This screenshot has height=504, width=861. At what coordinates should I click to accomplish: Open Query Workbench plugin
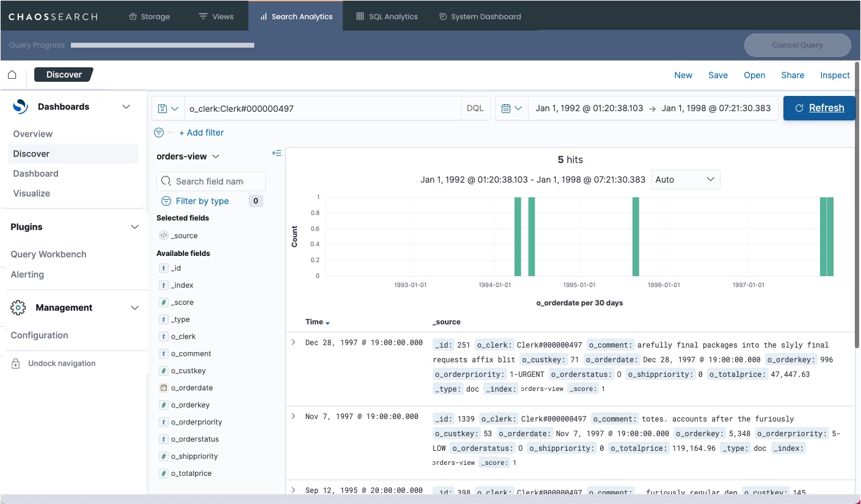point(49,254)
